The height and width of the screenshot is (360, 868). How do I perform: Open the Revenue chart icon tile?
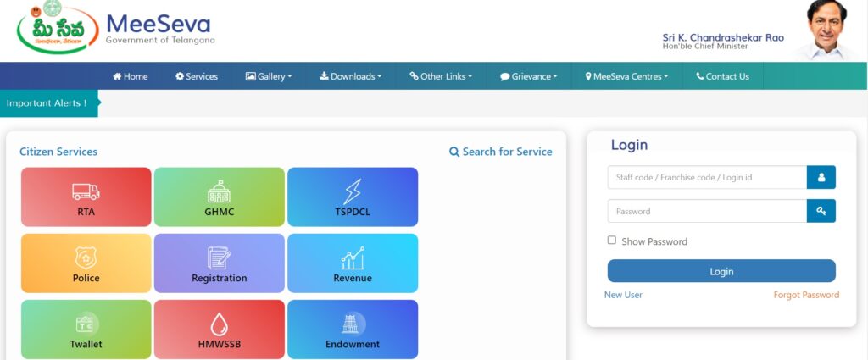coord(353,263)
